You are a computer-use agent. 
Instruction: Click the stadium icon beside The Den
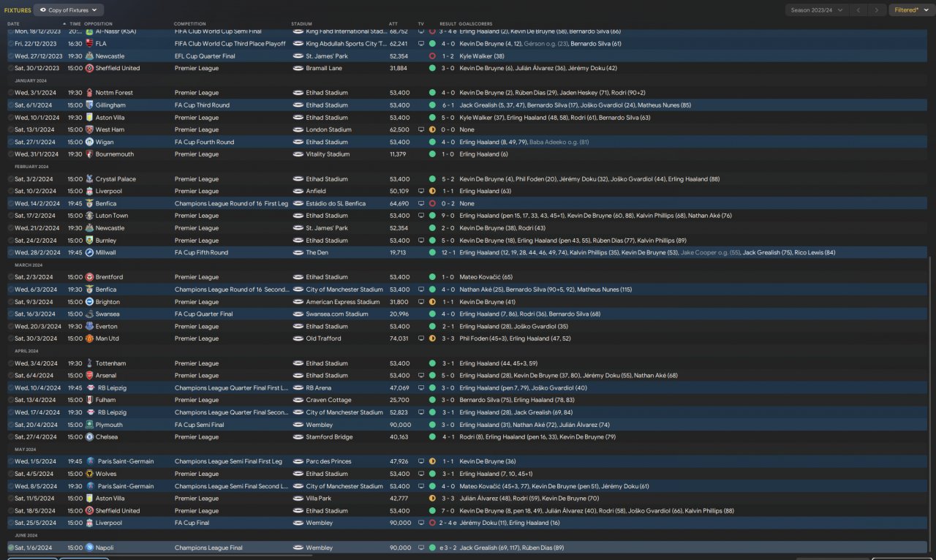pyautogui.click(x=298, y=252)
